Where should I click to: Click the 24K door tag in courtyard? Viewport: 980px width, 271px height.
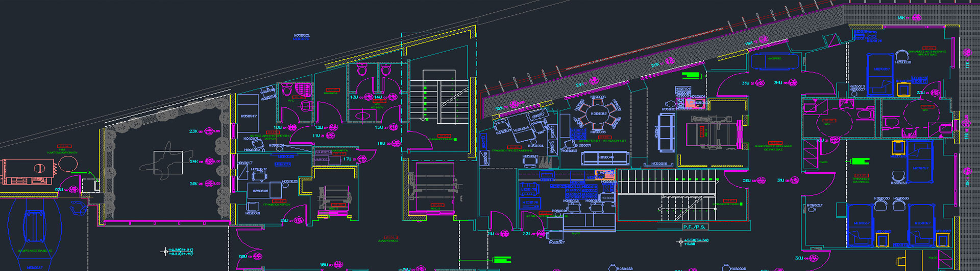click(194, 162)
